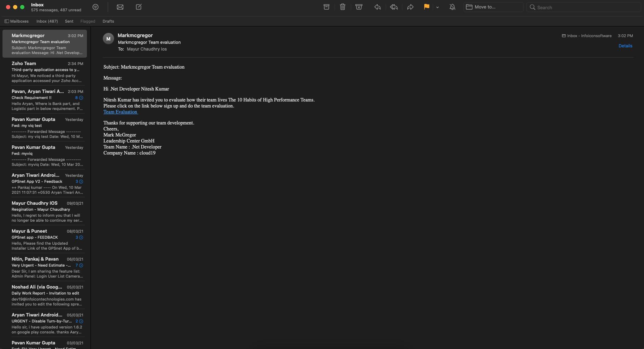This screenshot has width=644, height=349.
Task: Move selected message to Junk
Action: (x=359, y=7)
